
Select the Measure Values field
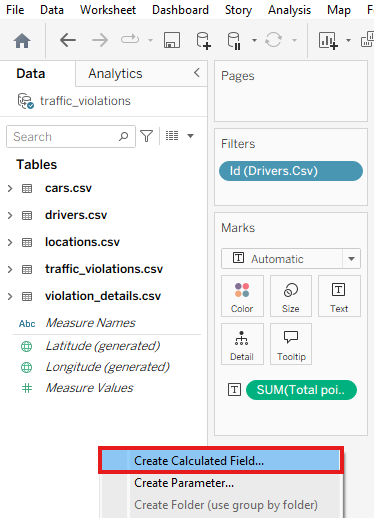[89, 388]
